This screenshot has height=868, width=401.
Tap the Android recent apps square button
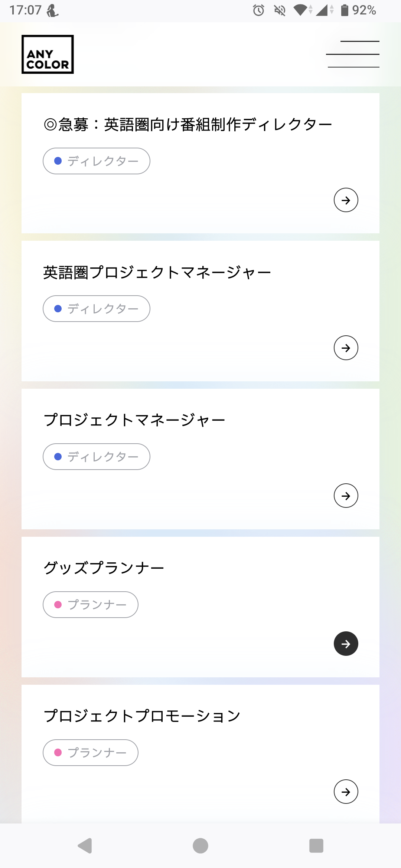316,846
